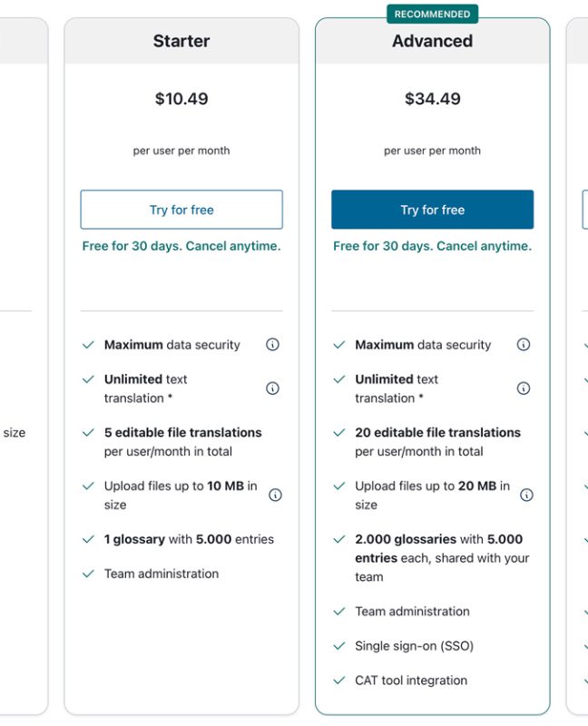Show info for Starter 10 MB upload limit
The width and height of the screenshot is (588, 726).
[275, 495]
